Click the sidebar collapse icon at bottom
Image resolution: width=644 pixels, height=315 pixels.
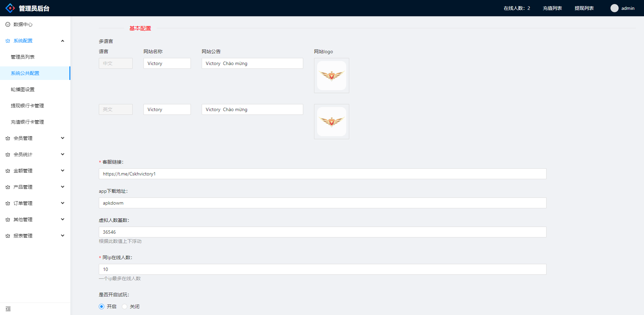[8, 309]
